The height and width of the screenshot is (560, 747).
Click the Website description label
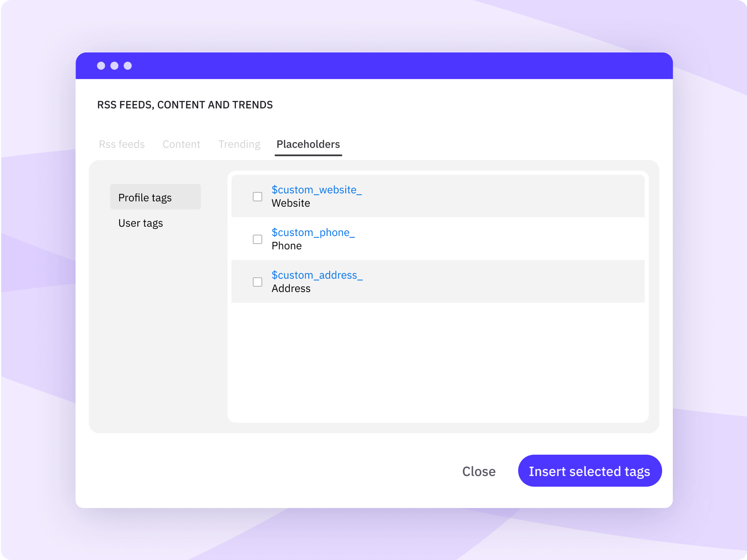pos(291,203)
